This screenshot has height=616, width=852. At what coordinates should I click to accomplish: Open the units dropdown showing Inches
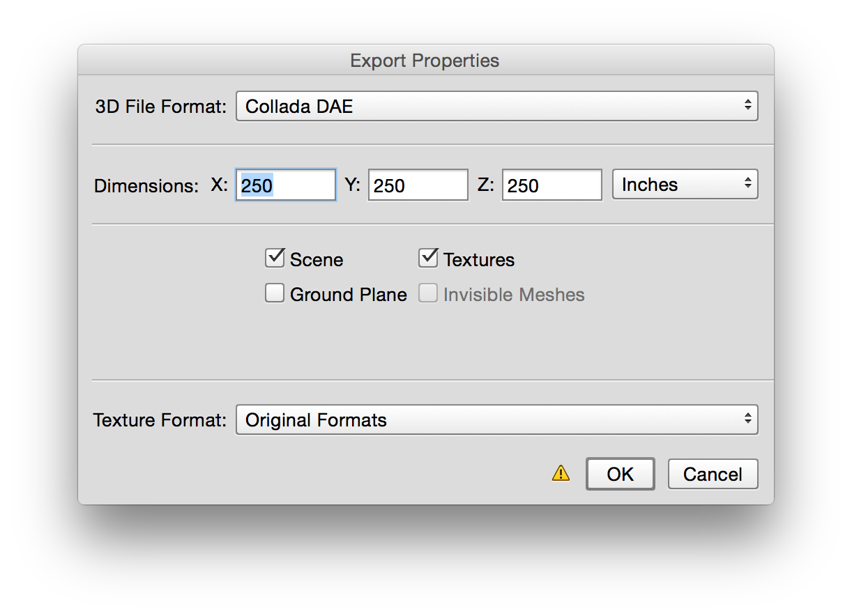tap(685, 184)
